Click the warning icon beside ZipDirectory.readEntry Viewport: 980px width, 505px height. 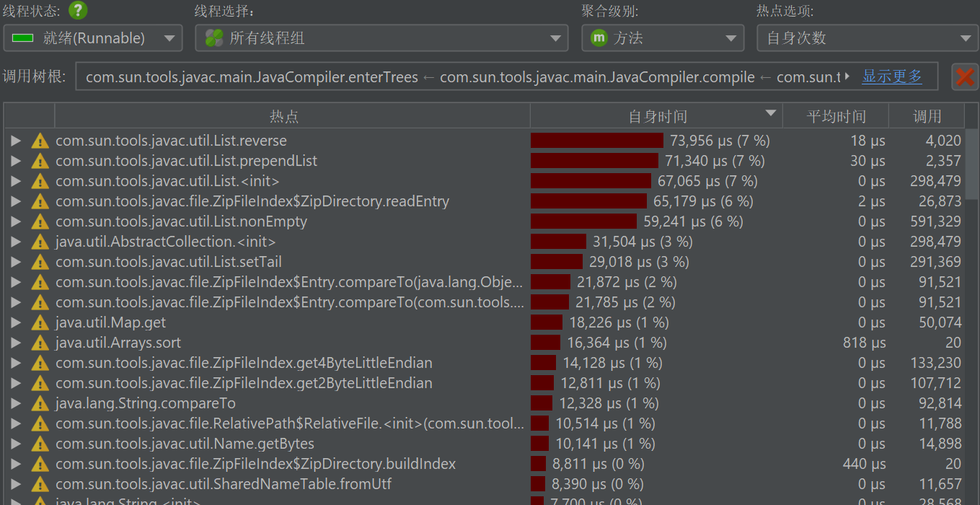click(40, 201)
